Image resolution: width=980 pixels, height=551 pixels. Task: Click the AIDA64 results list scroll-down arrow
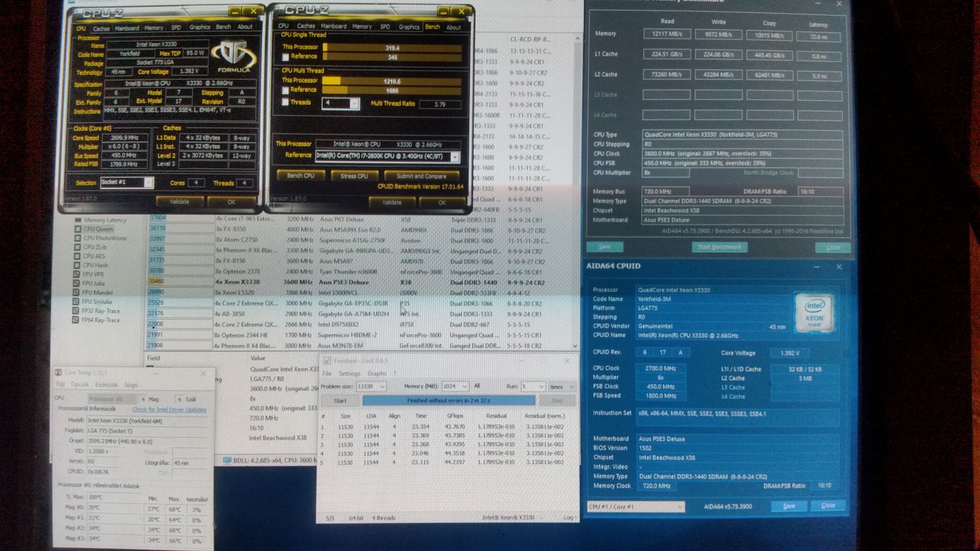pos(575,346)
